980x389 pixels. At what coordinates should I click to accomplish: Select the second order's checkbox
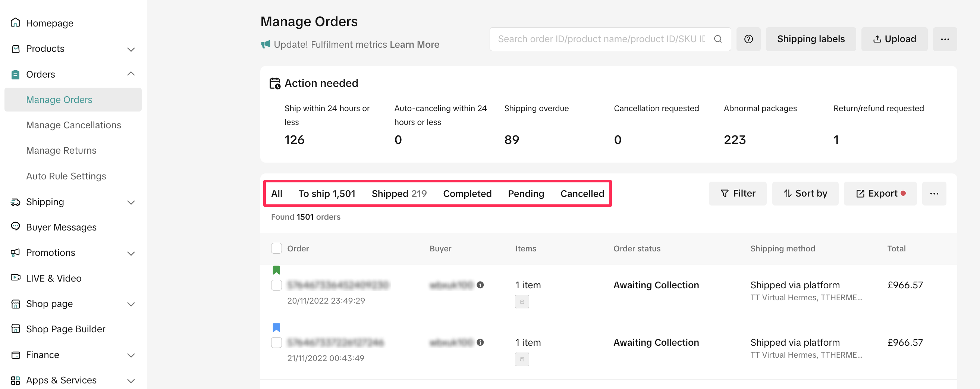(x=277, y=342)
